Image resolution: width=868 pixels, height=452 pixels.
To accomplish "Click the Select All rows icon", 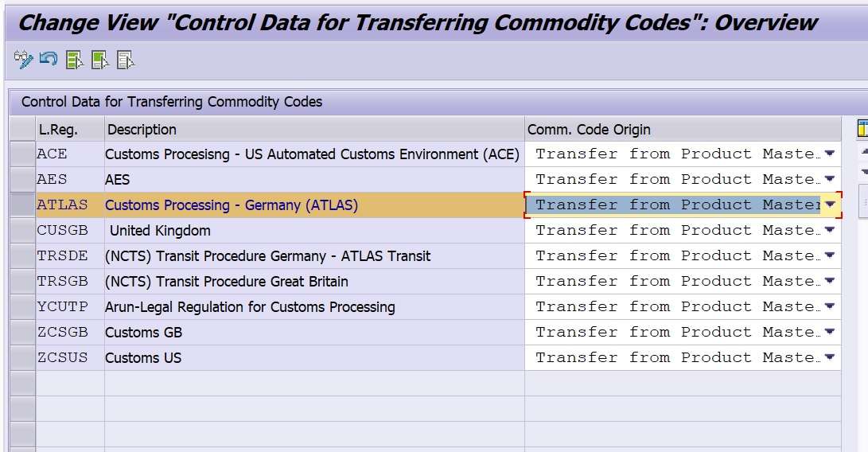I will point(74,60).
